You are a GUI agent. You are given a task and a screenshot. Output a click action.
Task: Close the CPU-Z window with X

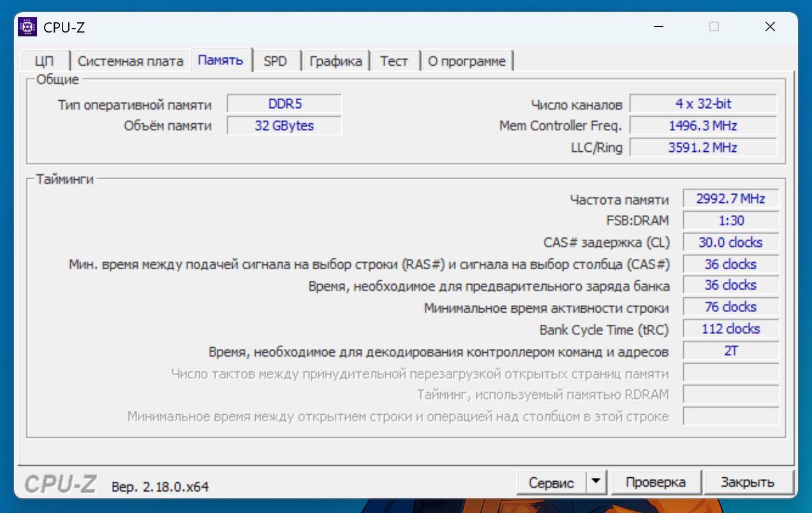tap(770, 27)
